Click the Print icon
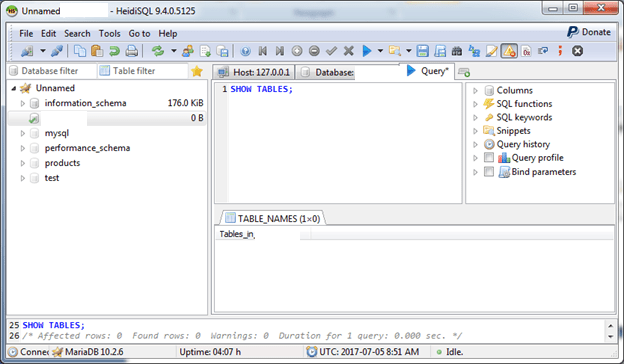The image size is (624, 364). pyautogui.click(x=131, y=51)
